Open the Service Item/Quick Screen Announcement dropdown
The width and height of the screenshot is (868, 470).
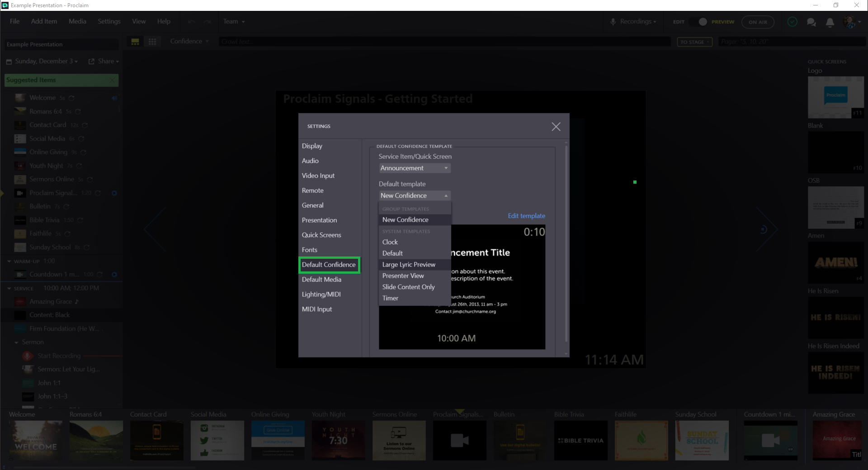[415, 168]
